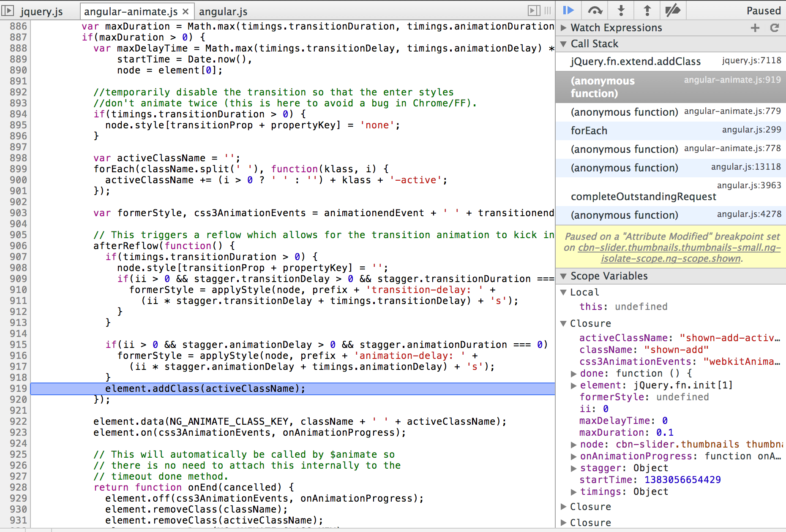Click the maxDuration 0.1 value

pyautogui.click(x=665, y=433)
